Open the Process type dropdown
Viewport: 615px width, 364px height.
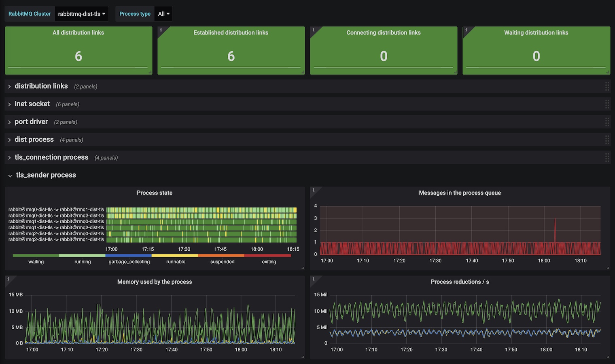coord(164,14)
